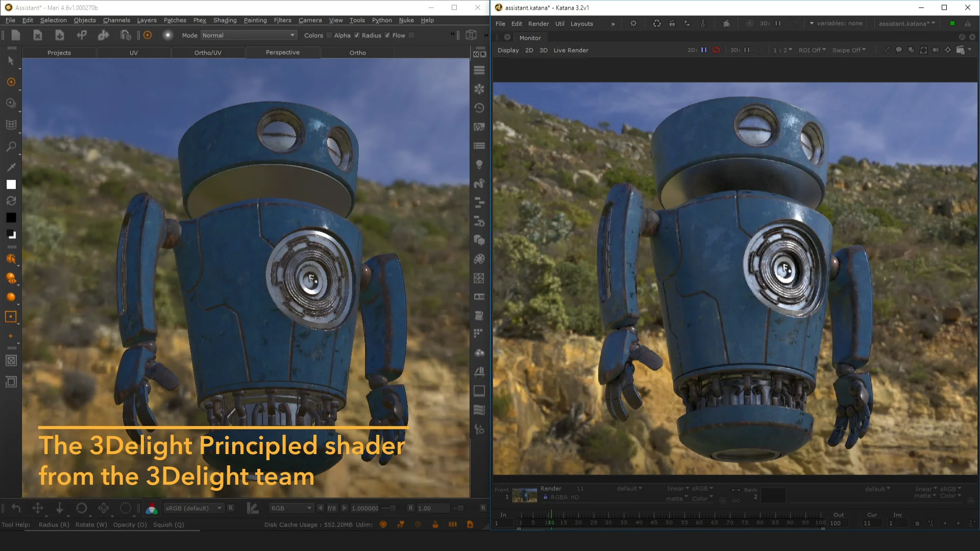Select the Monitor tab in Katana
Viewport: 980px width, 551px height.
[530, 38]
